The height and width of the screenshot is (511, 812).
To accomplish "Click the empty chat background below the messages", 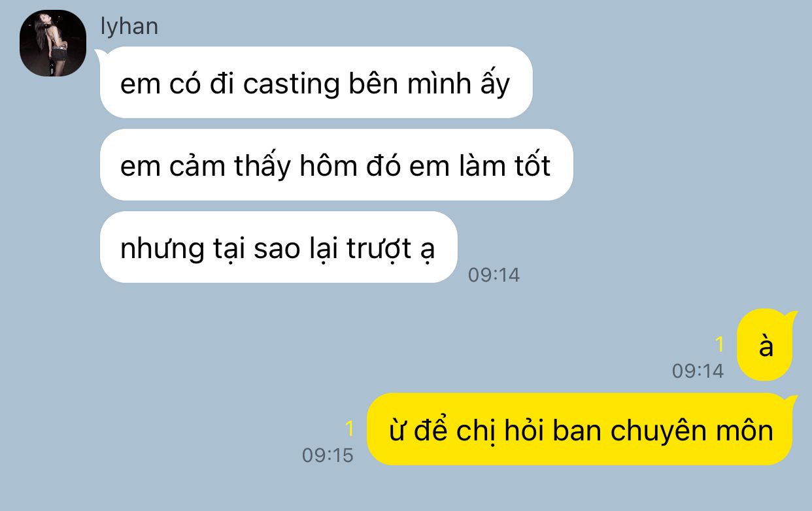I will pos(405,490).
